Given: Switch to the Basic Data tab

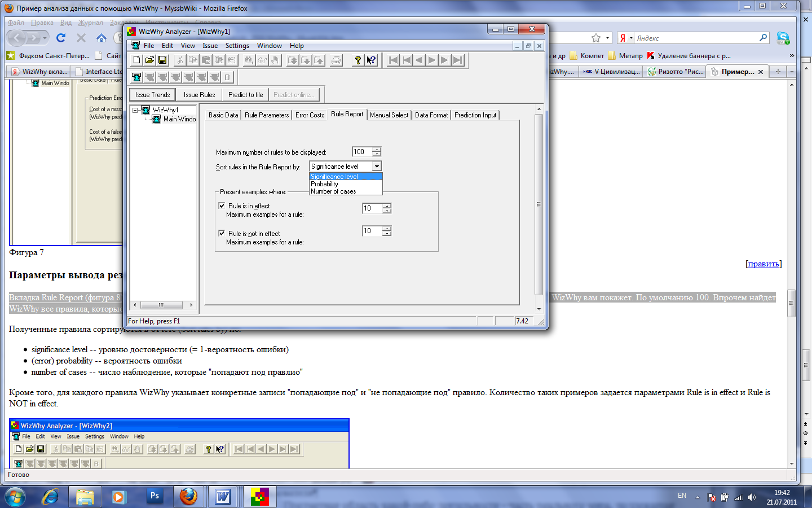Looking at the screenshot, I should [x=223, y=115].
